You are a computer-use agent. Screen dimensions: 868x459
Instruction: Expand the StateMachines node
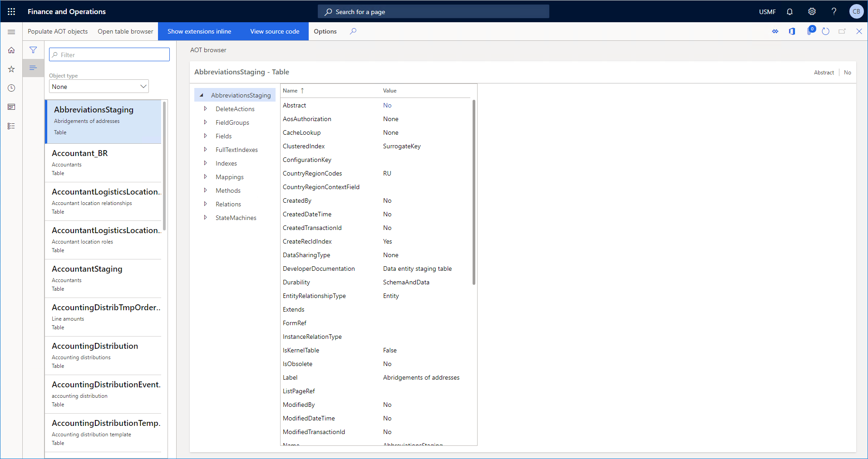[205, 218]
